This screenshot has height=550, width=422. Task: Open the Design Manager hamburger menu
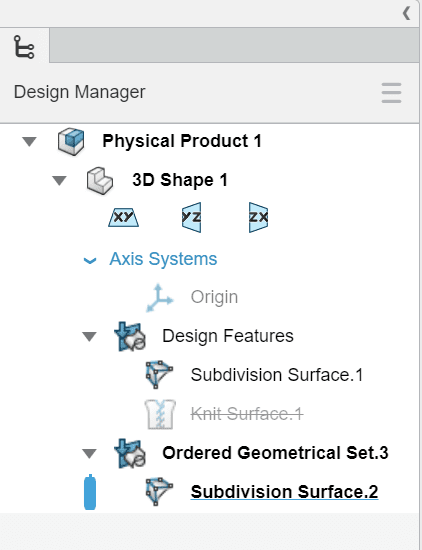click(x=391, y=93)
